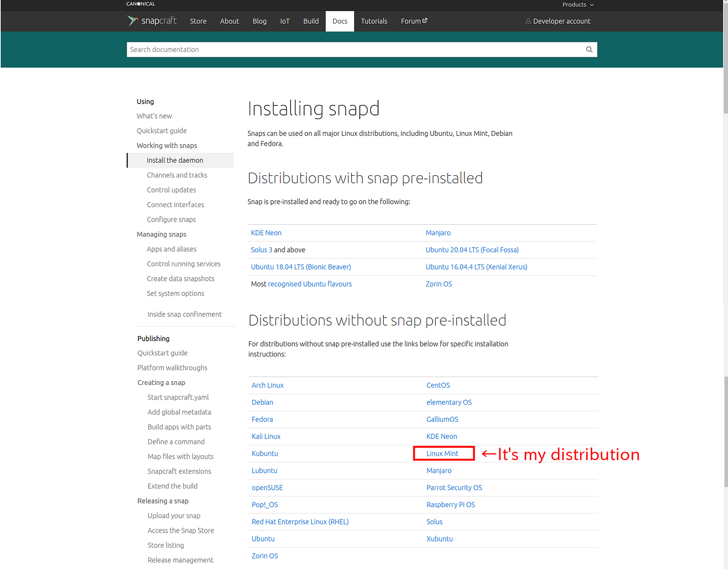Open the Build nav item
The image size is (728, 569).
pyautogui.click(x=311, y=21)
